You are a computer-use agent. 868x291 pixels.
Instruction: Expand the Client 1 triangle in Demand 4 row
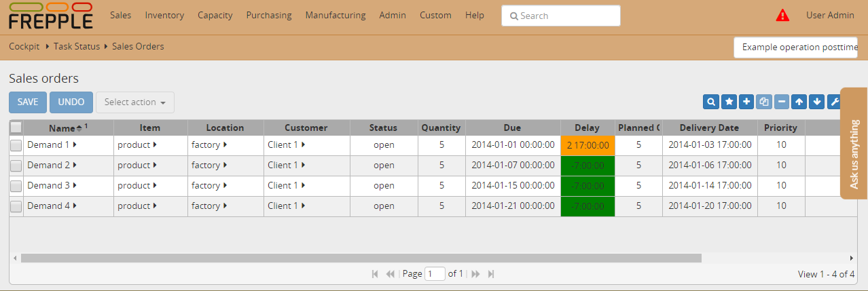303,206
